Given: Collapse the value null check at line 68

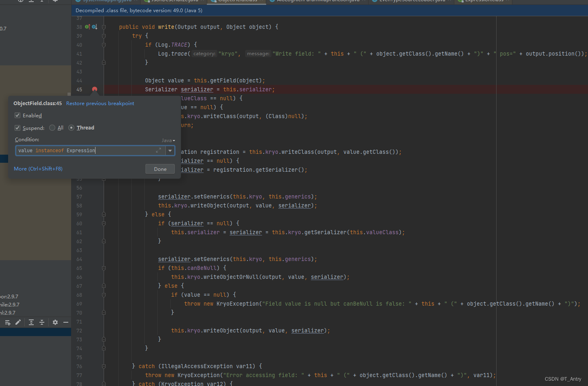Looking at the screenshot, I should (x=104, y=295).
